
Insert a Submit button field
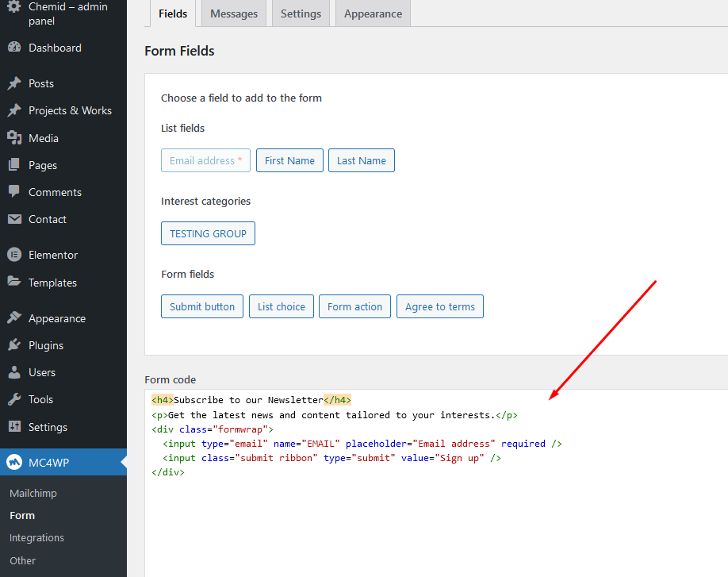pyautogui.click(x=202, y=306)
